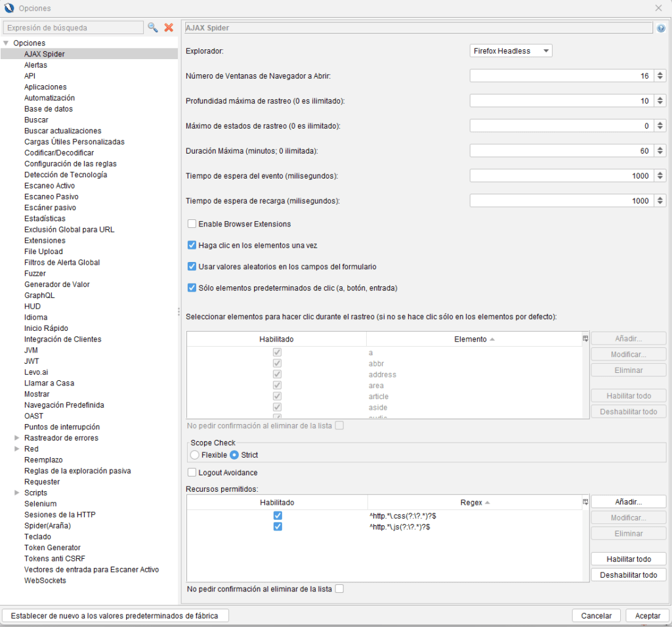Expand the Rastreador de errores node

[x=17, y=438]
